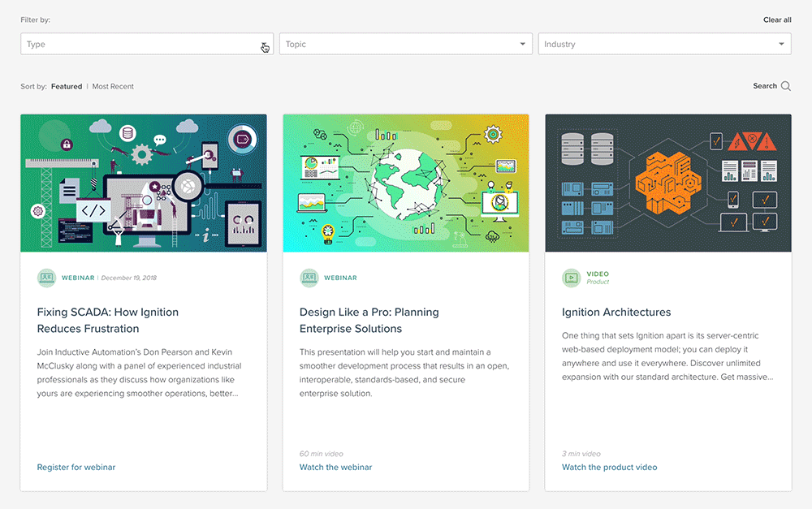Screen dimensions: 812x509
Task: Click the Filter by: label
Action: [x=35, y=19]
